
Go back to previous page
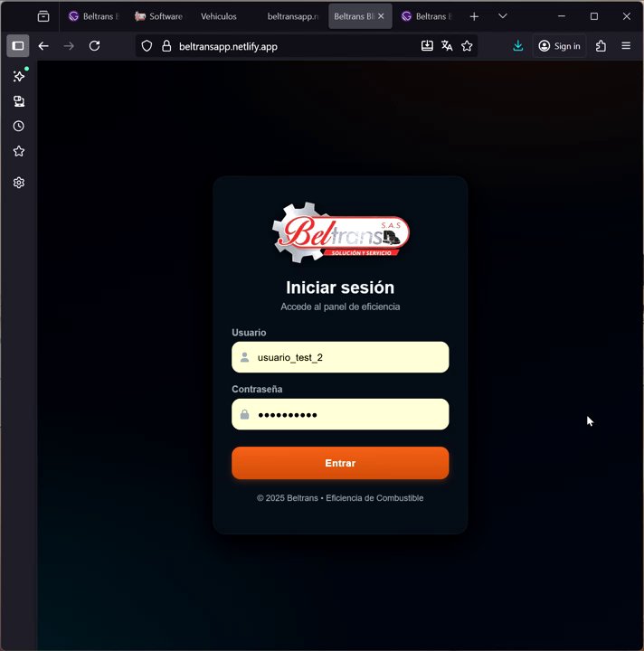43,46
